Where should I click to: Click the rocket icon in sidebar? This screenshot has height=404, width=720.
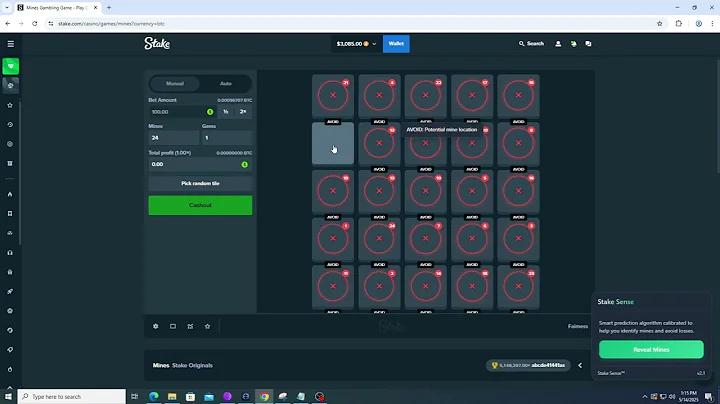pyautogui.click(x=10, y=292)
